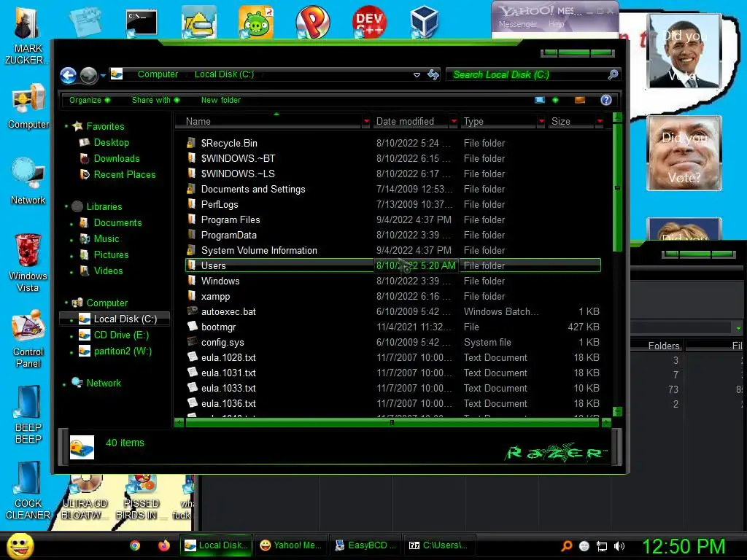Select the Videos library
Image resolution: width=747 pixels, height=560 pixels.
click(108, 271)
